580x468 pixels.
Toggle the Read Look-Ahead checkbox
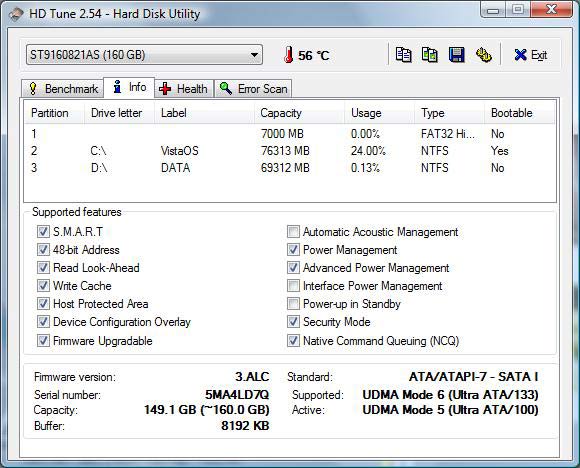[43, 267]
